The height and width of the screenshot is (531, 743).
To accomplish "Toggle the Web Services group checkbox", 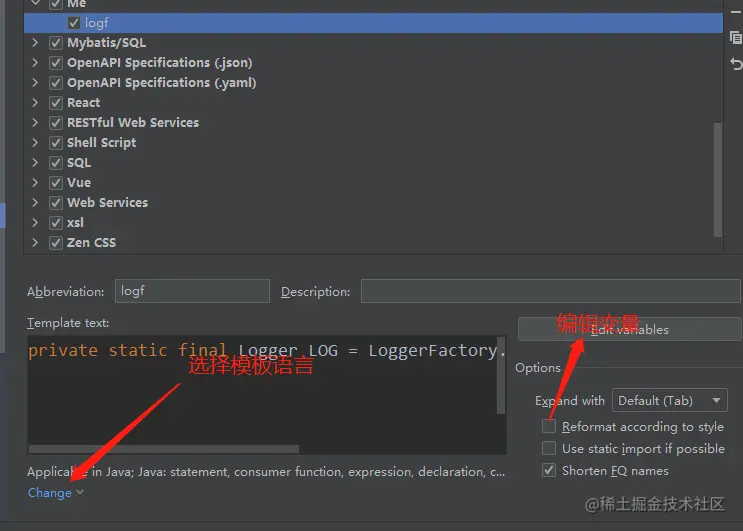I will pyautogui.click(x=55, y=203).
